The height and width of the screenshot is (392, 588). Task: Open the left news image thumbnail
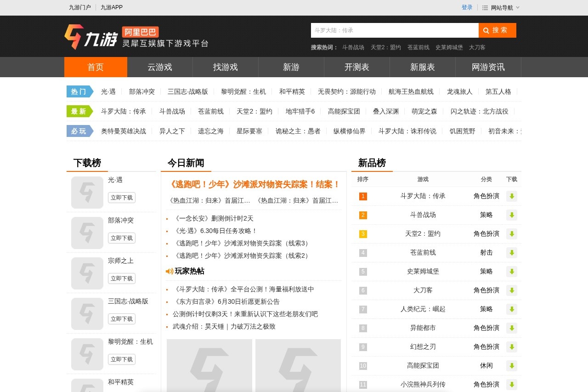[209, 365]
